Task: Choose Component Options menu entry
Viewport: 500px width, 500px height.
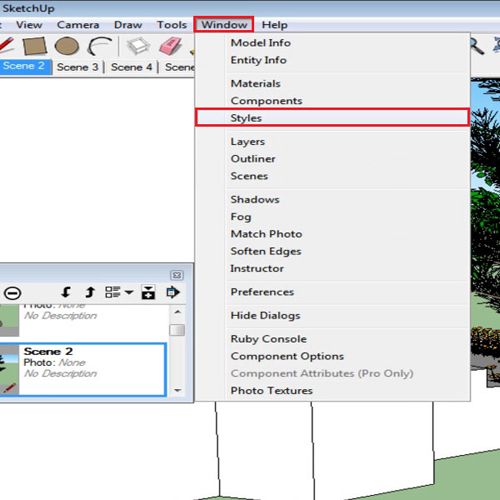Action: 333,356
